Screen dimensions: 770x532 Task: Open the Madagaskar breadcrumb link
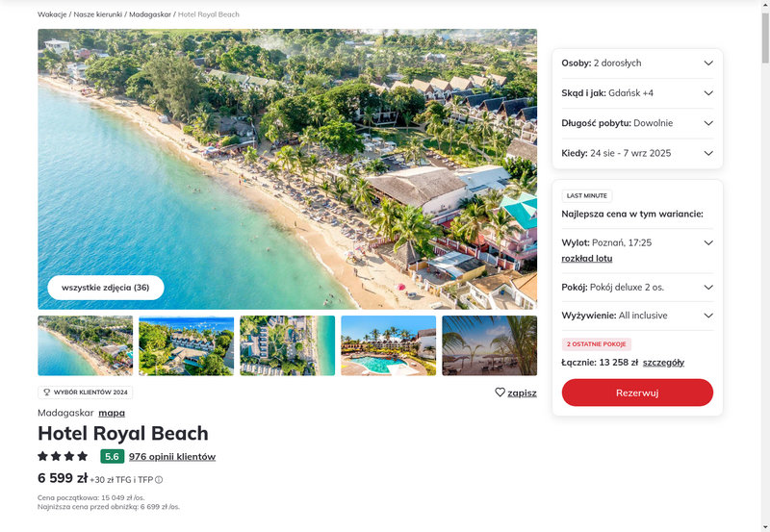click(x=150, y=14)
